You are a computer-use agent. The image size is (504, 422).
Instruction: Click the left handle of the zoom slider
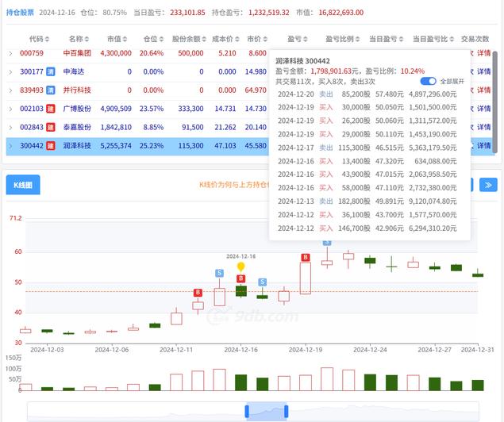pos(248,411)
